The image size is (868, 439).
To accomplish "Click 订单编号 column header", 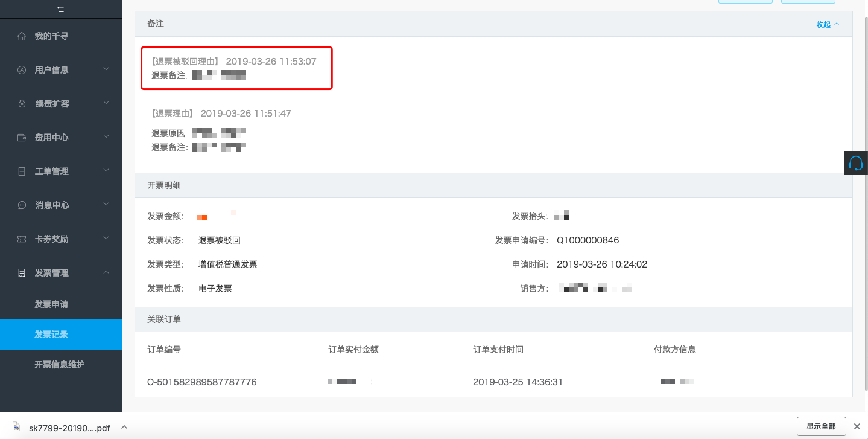I will tap(164, 350).
